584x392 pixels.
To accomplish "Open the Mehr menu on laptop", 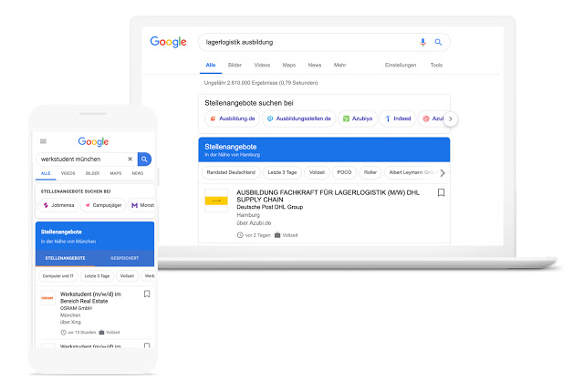I will [x=339, y=65].
